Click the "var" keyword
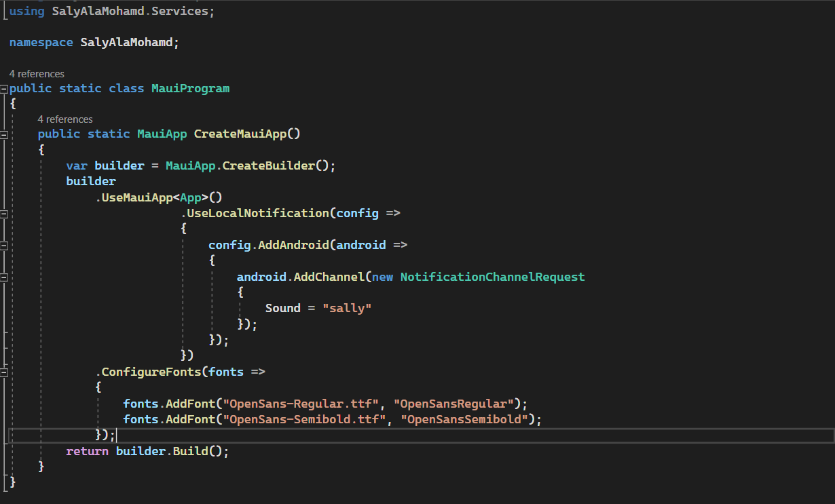This screenshot has height=504, width=835. pos(77,166)
